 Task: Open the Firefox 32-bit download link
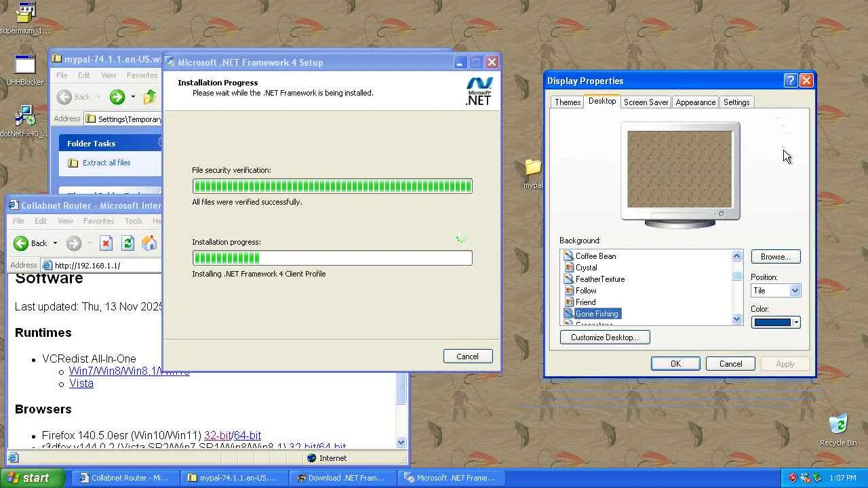click(x=218, y=436)
